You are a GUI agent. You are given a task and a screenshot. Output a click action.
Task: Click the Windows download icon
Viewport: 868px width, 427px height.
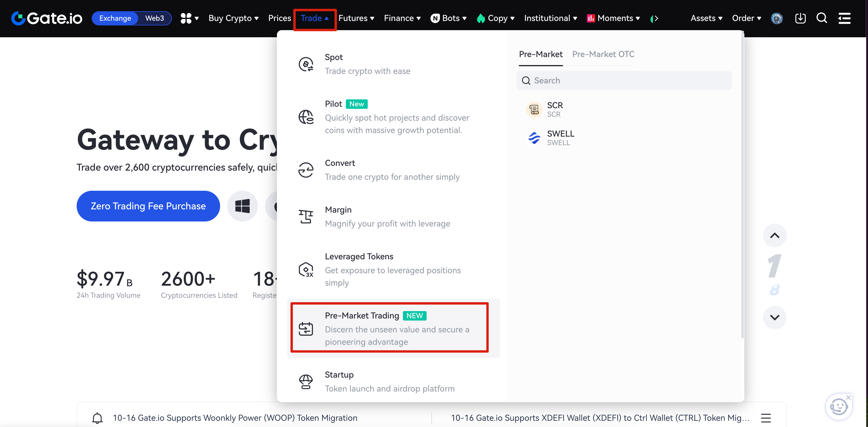[x=242, y=206]
